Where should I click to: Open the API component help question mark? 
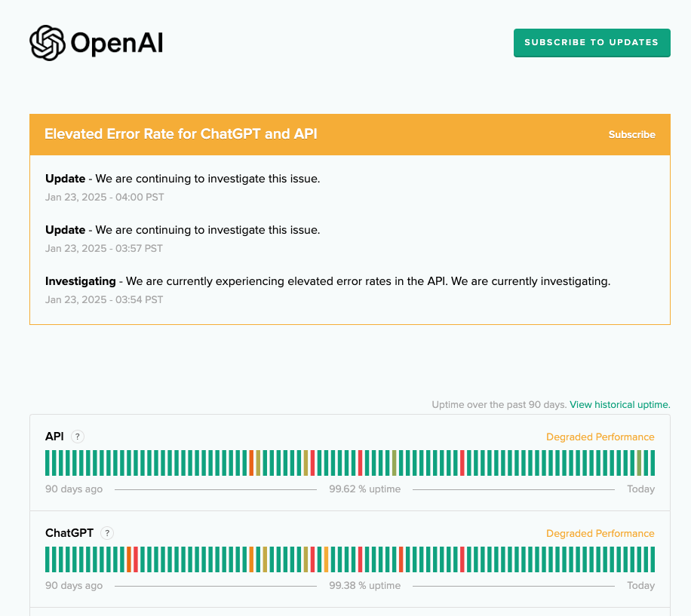[x=78, y=437]
